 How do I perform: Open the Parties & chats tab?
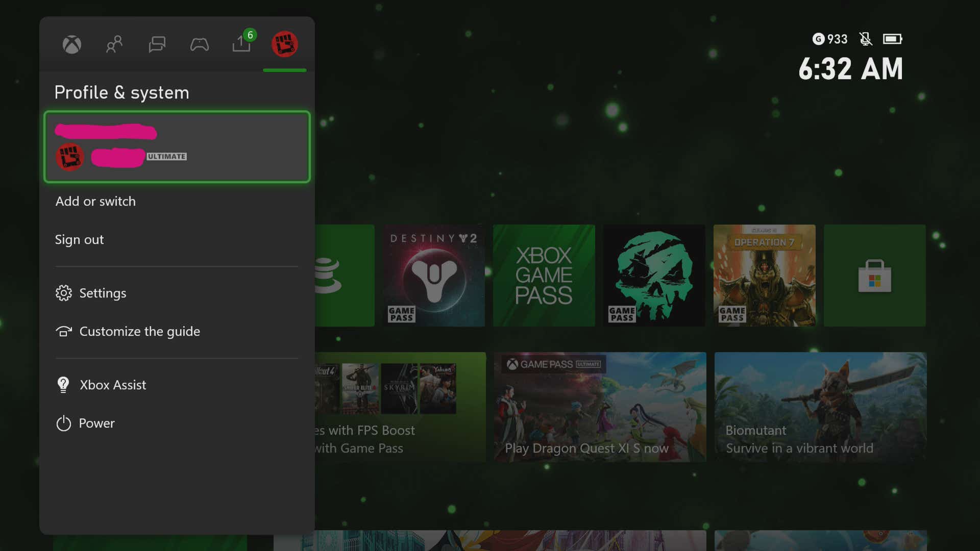coord(157,44)
